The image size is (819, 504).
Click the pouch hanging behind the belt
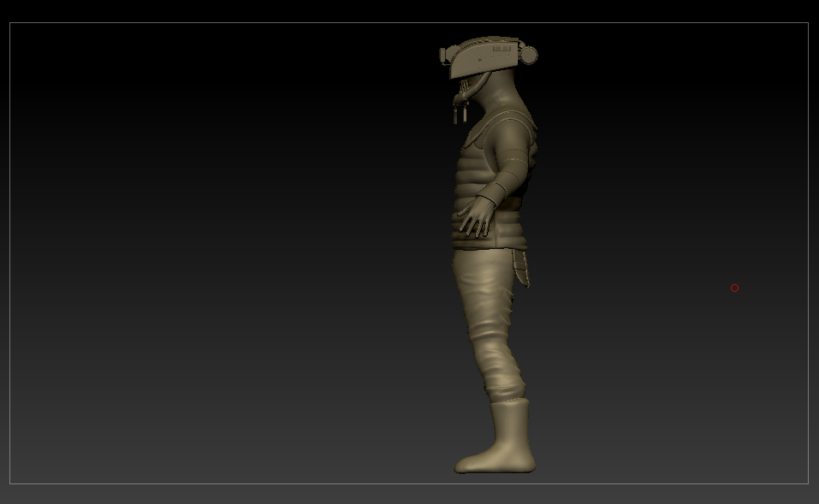pyautogui.click(x=521, y=268)
